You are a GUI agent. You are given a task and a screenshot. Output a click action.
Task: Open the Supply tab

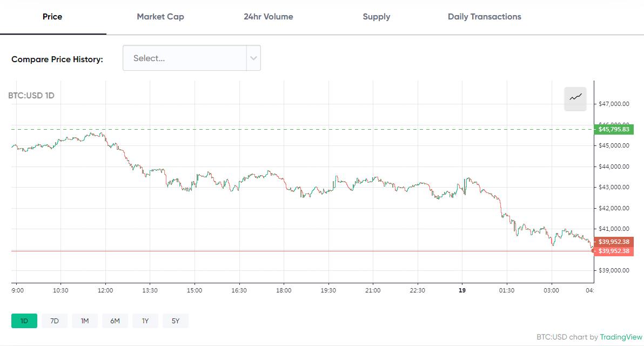pos(376,17)
